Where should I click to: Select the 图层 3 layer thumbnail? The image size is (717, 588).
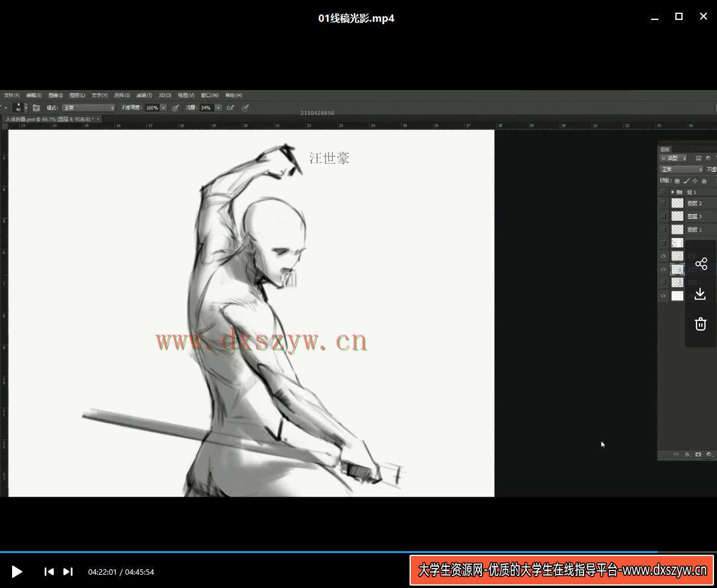677,216
